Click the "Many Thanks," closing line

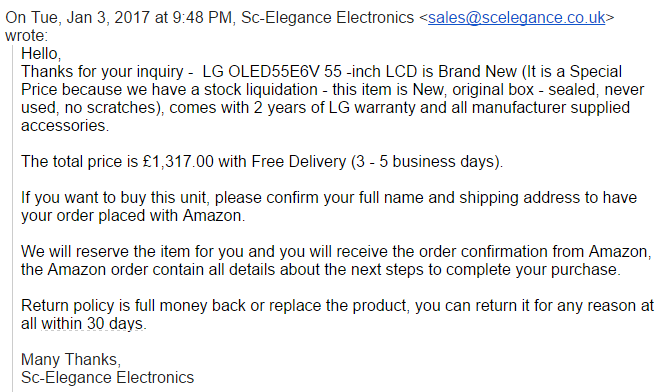(x=71, y=360)
